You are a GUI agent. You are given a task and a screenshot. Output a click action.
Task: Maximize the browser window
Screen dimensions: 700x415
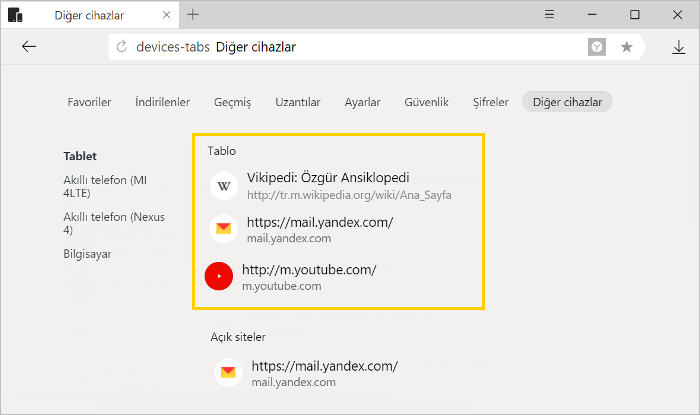click(634, 15)
